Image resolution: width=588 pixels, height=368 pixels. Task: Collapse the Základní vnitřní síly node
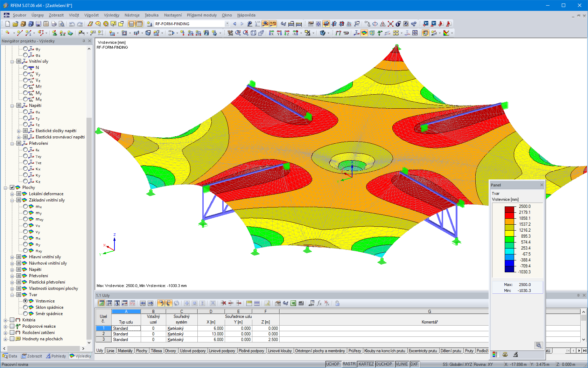(12, 200)
